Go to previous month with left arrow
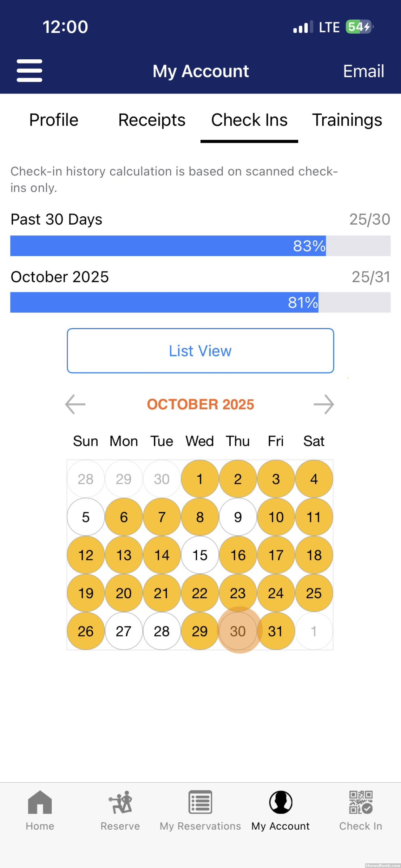The image size is (401, 868). pos(75,404)
